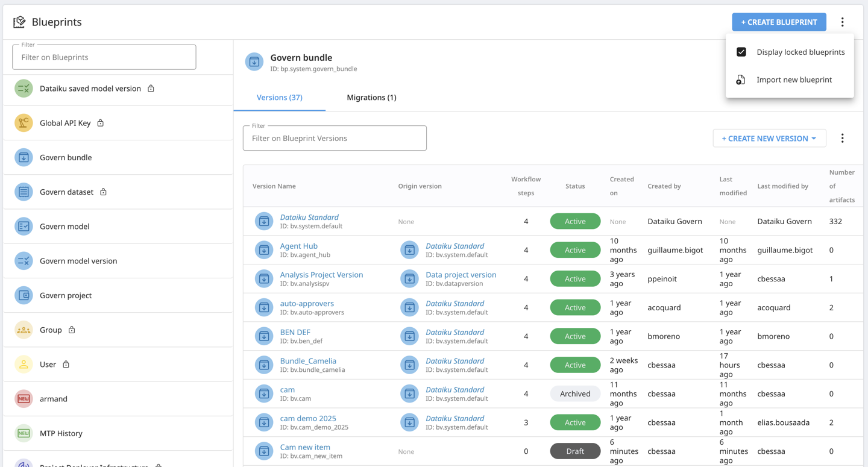Screen dimensions: 868x467
Task: Click the Govern bundle header icon
Action: pyautogui.click(x=254, y=62)
